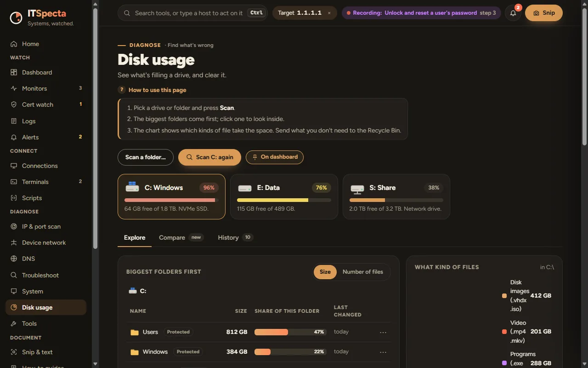Pin page with On dashboard button

(x=275, y=157)
